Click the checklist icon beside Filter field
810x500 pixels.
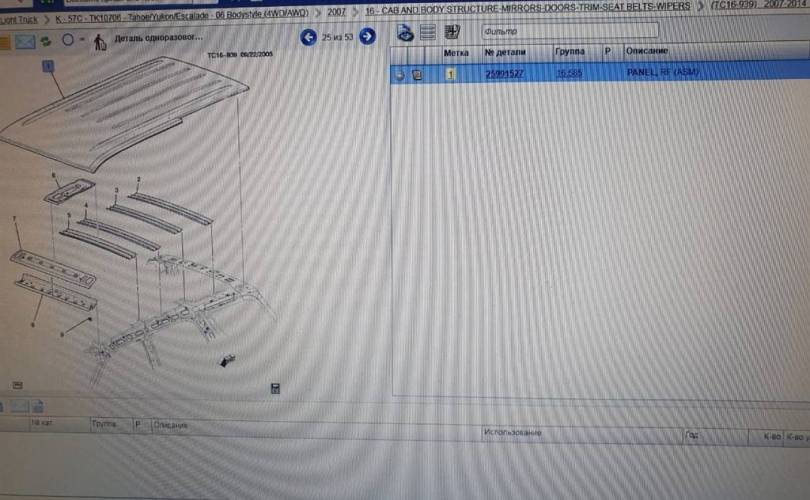[452, 32]
